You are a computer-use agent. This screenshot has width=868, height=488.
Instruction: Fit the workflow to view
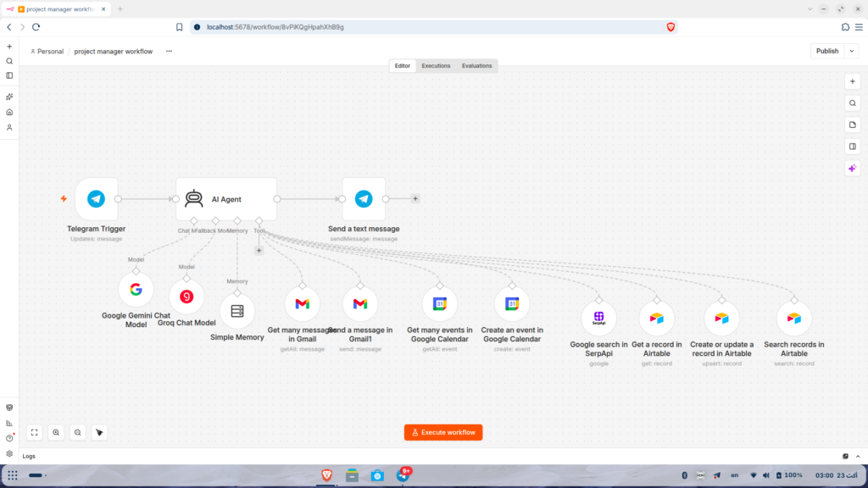[34, 433]
